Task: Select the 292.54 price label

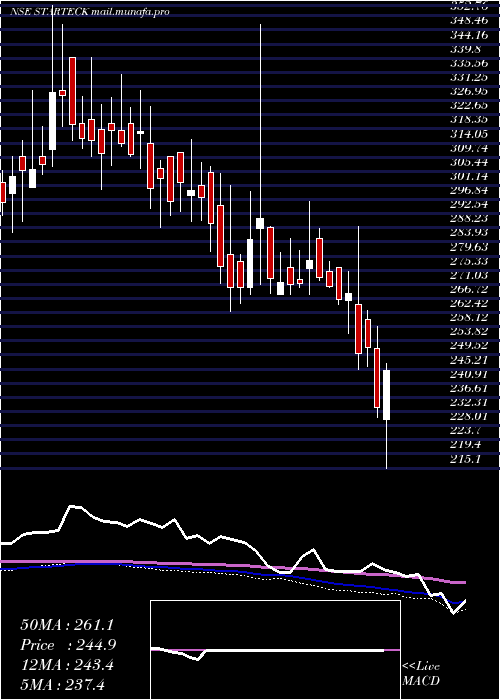Action: pos(468,205)
